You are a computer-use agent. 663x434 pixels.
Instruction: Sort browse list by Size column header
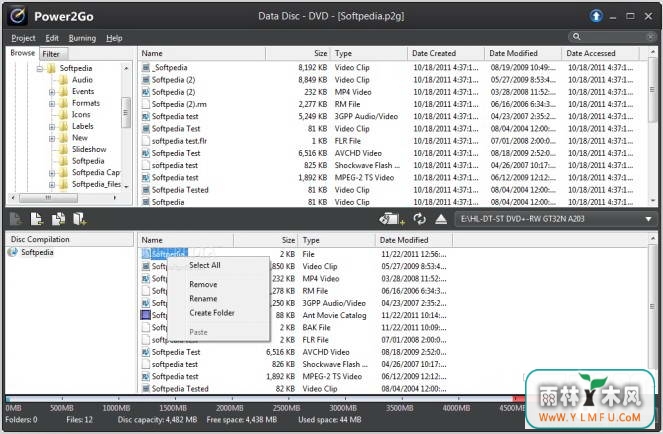click(x=299, y=53)
